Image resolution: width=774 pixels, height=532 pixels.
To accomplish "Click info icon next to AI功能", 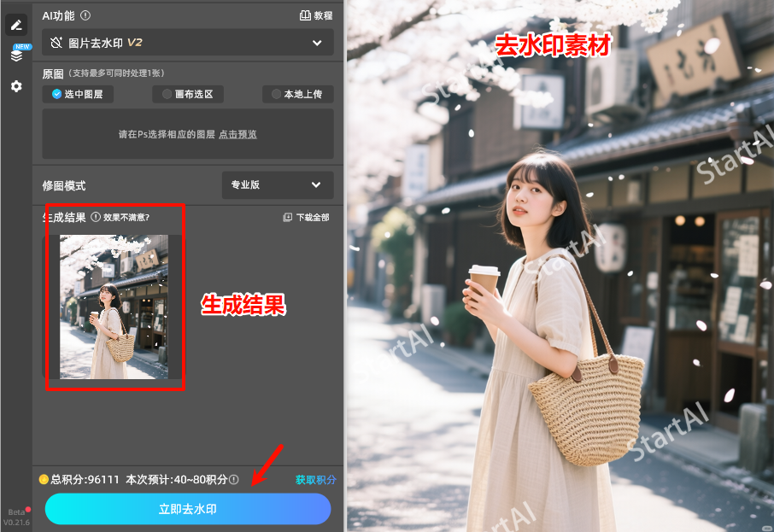I will coord(85,15).
